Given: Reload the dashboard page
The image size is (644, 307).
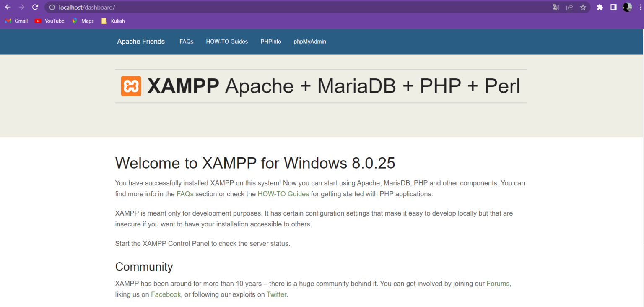Looking at the screenshot, I should (35, 7).
